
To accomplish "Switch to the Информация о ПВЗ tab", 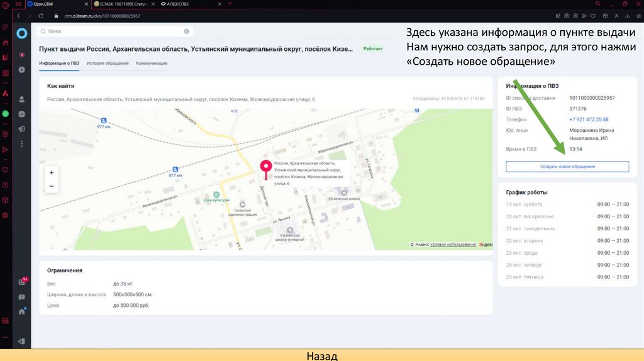I will pyautogui.click(x=59, y=64).
